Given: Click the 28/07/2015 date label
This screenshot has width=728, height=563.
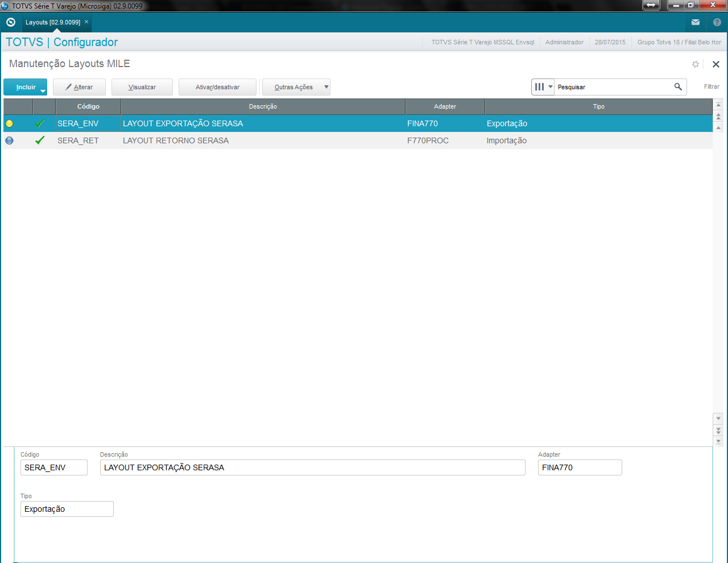Looking at the screenshot, I should tap(610, 42).
